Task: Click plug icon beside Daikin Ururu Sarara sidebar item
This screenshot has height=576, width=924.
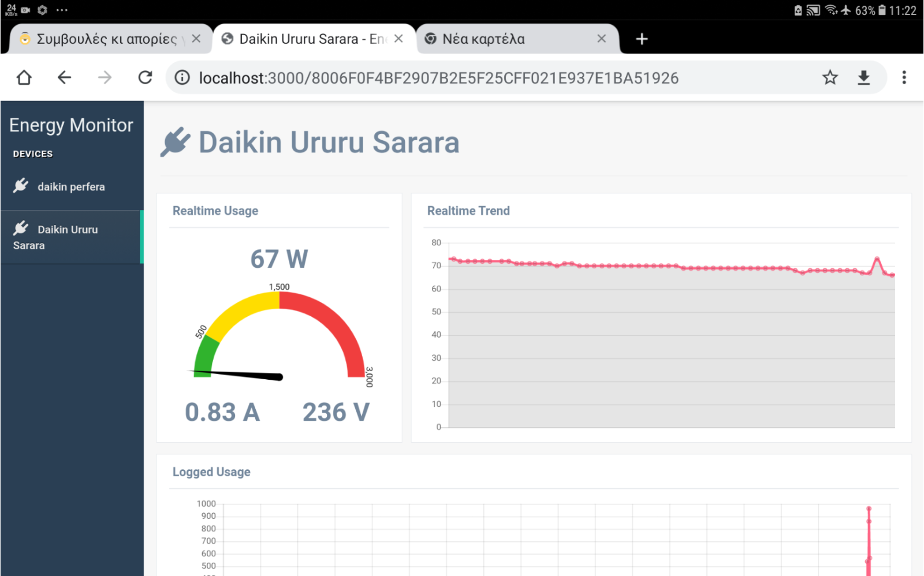Action: (21, 228)
